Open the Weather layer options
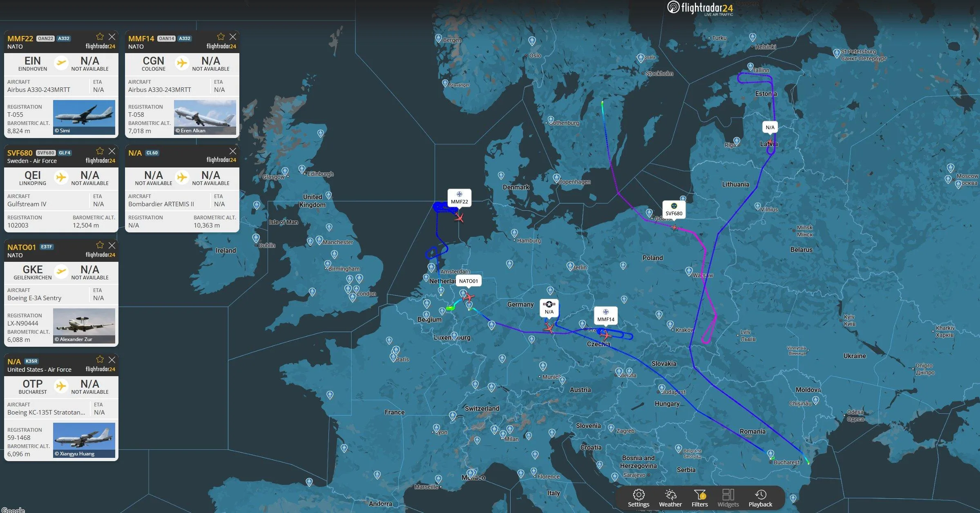 click(670, 498)
